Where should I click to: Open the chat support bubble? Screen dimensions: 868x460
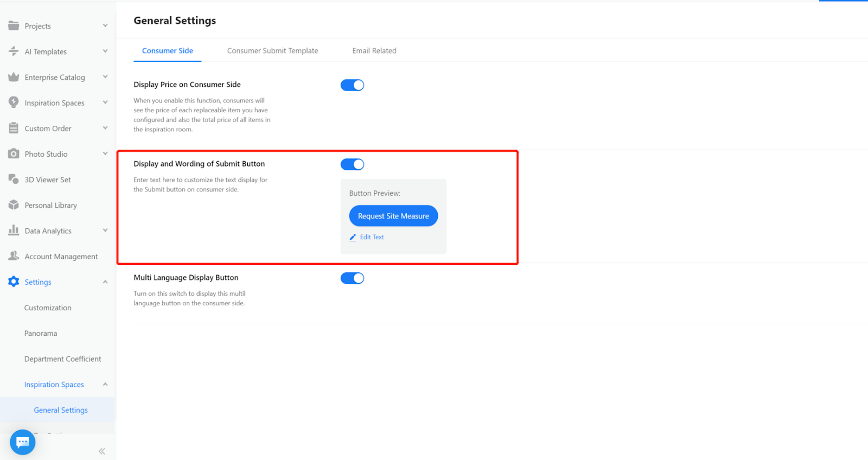[x=23, y=442]
